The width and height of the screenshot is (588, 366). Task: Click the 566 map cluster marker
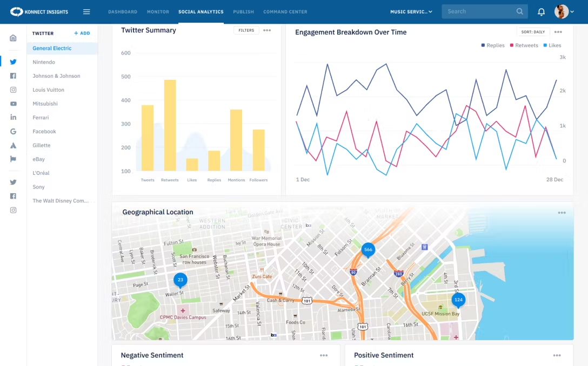[x=368, y=249]
